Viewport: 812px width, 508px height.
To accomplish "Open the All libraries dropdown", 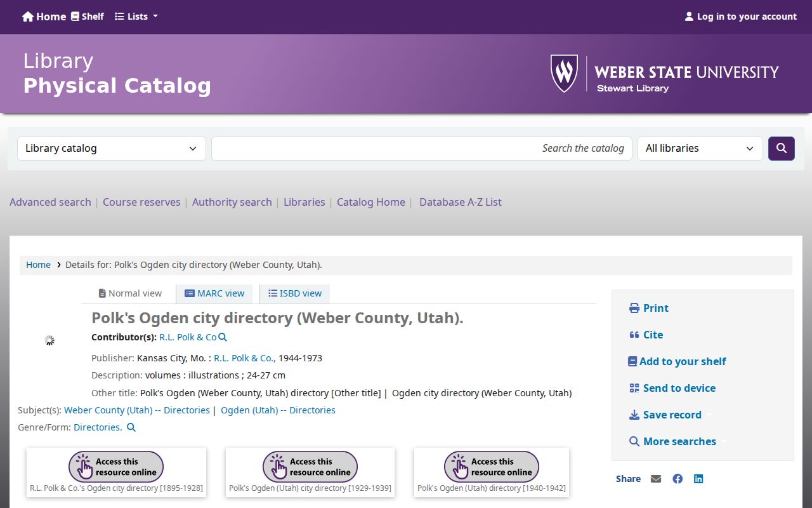I will tap(700, 149).
